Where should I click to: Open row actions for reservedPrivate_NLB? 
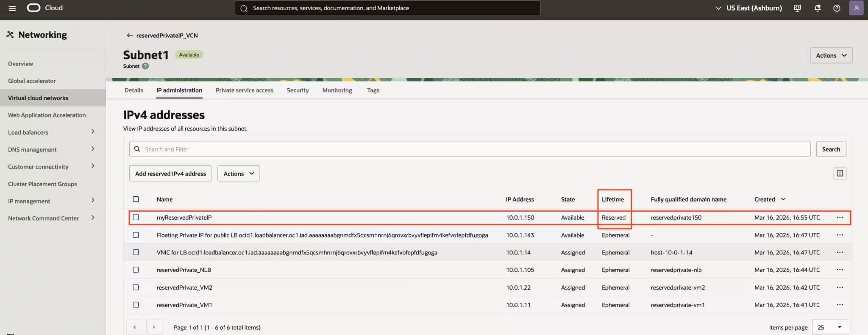tap(840, 270)
